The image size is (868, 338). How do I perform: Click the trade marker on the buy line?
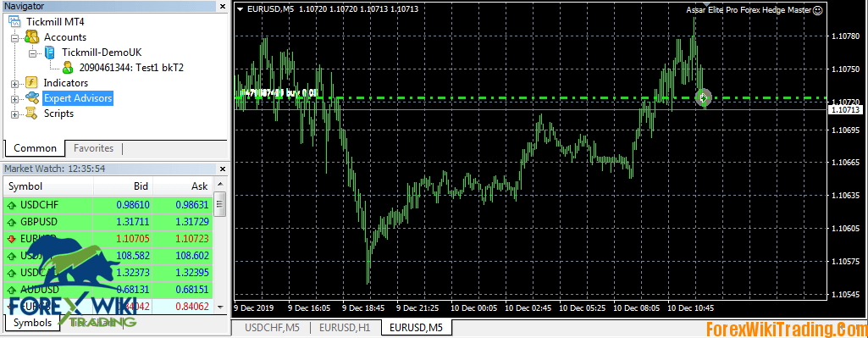[703, 98]
